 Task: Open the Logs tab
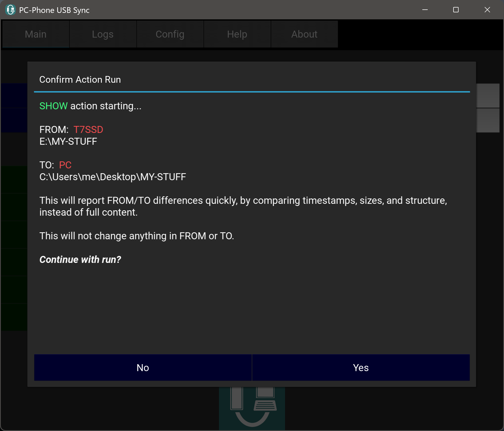coord(103,34)
